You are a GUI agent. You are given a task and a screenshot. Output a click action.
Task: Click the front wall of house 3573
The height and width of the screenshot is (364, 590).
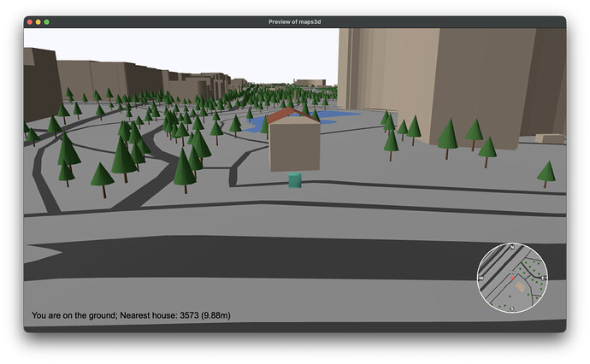295,146
